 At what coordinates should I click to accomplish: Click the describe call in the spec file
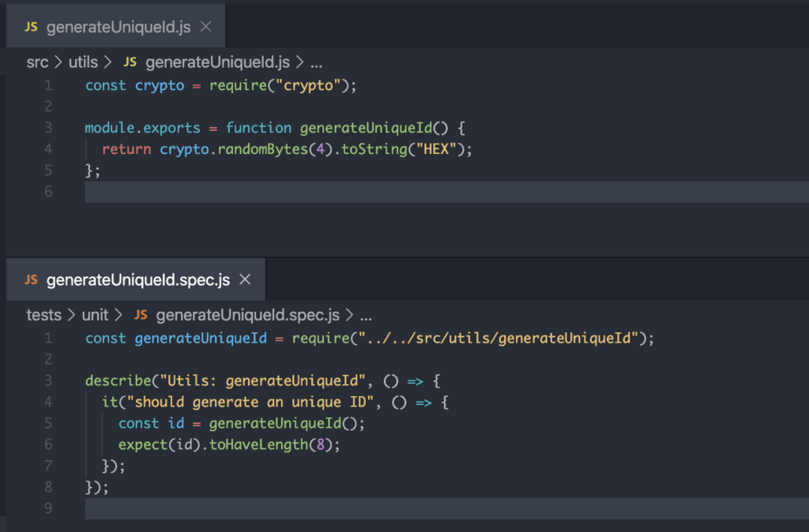pyautogui.click(x=119, y=380)
